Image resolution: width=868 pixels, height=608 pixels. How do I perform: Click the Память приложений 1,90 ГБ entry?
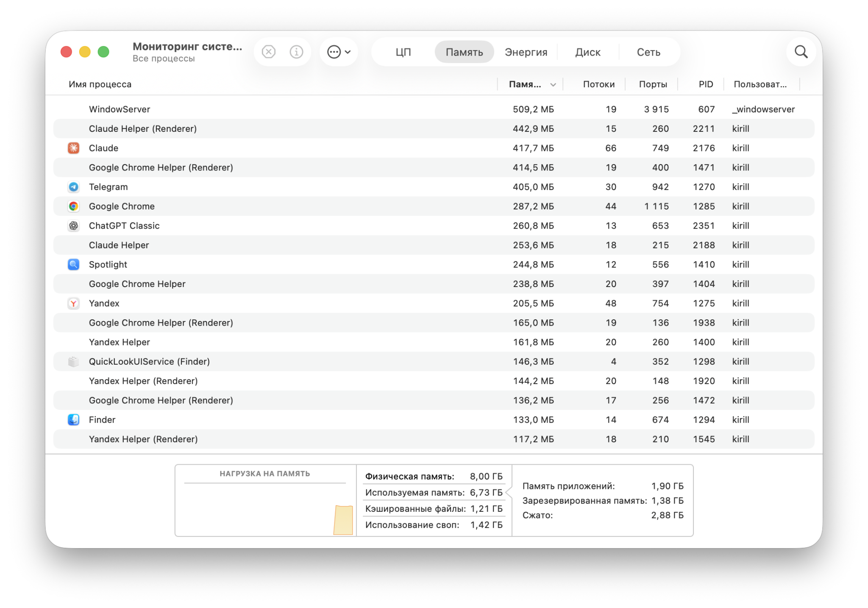pyautogui.click(x=603, y=486)
